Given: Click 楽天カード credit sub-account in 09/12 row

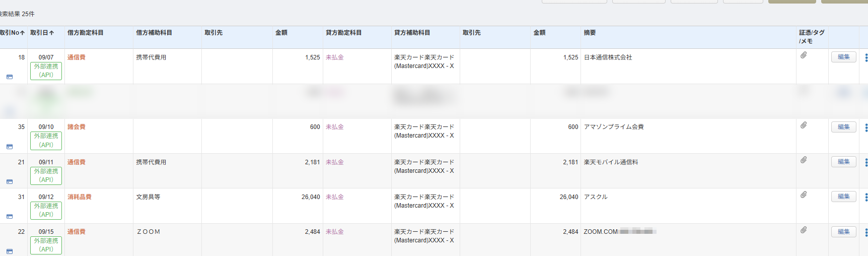Looking at the screenshot, I should coord(424,201).
